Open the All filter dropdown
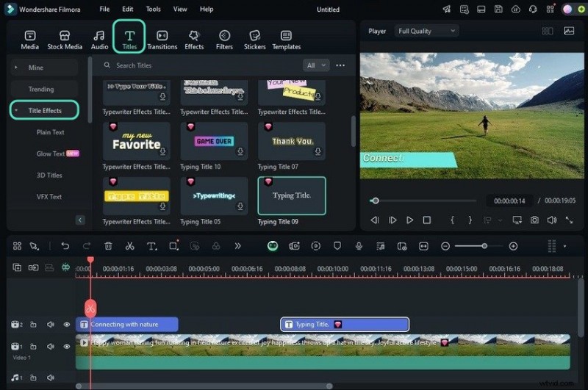The width and height of the screenshot is (588, 390). coord(315,65)
